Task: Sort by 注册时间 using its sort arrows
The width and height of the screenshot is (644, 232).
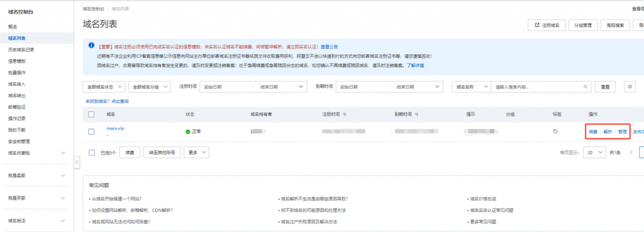Action: [345, 114]
